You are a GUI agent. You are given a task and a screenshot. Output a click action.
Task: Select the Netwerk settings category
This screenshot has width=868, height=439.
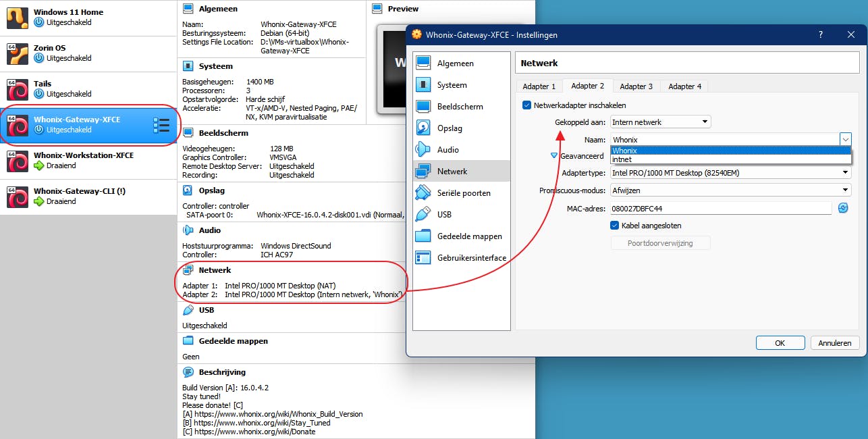(462, 172)
